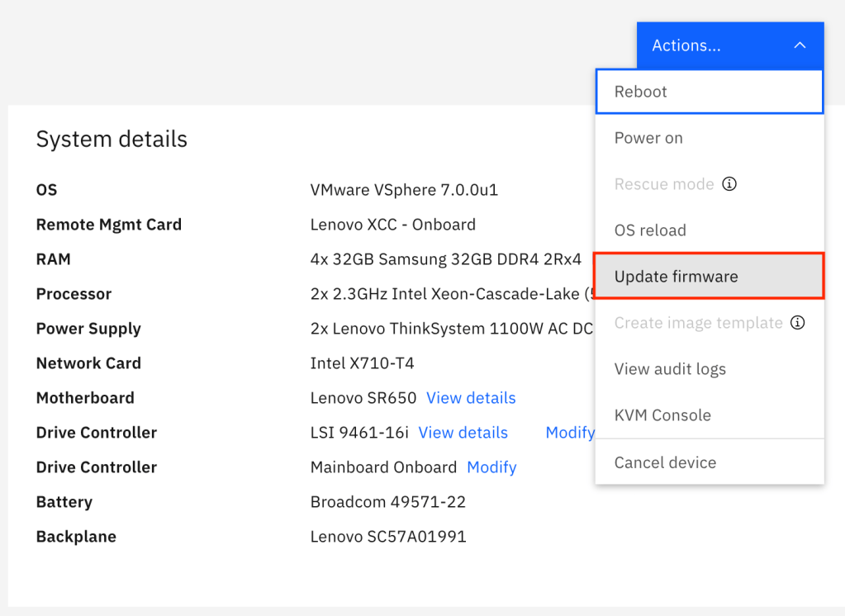Screen dimensions: 845x616
Task: Choose Cancel device at the menu bottom
Action: pyautogui.click(x=665, y=462)
